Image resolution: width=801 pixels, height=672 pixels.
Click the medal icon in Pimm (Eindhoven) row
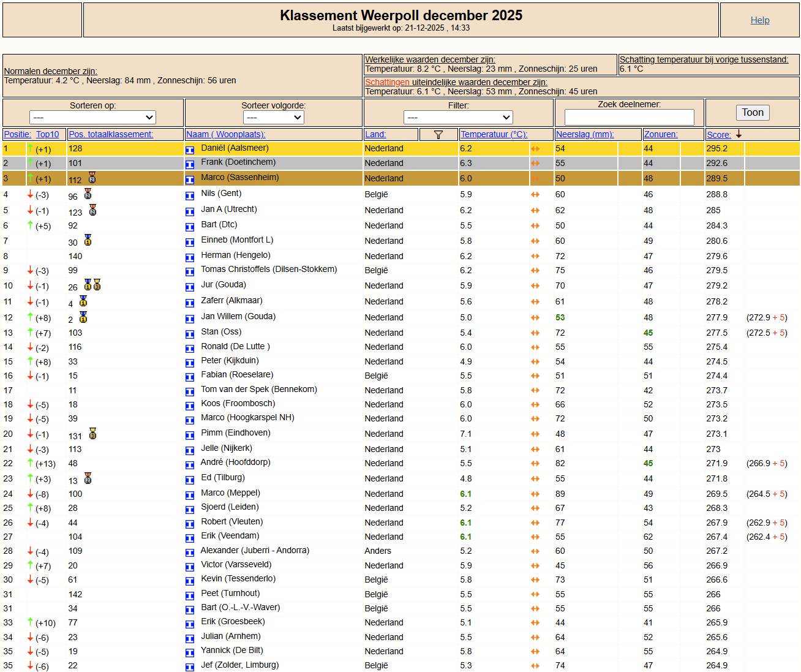pyautogui.click(x=92, y=434)
